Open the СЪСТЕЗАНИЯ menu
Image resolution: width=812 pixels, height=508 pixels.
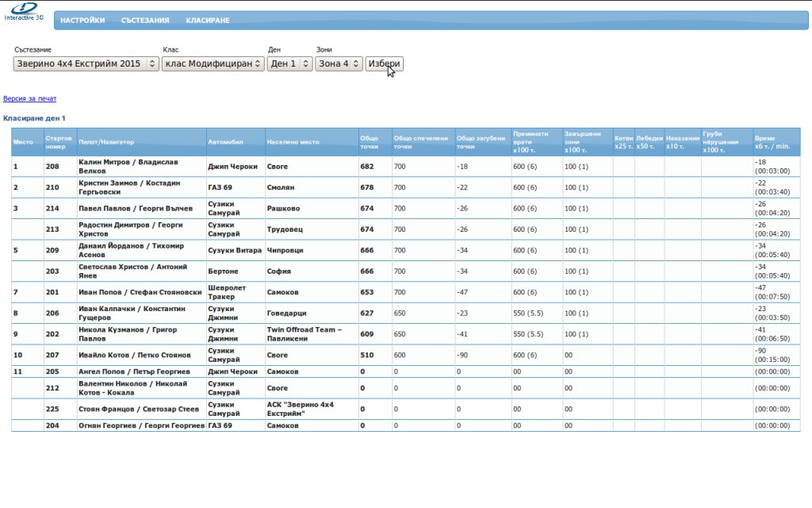point(145,21)
